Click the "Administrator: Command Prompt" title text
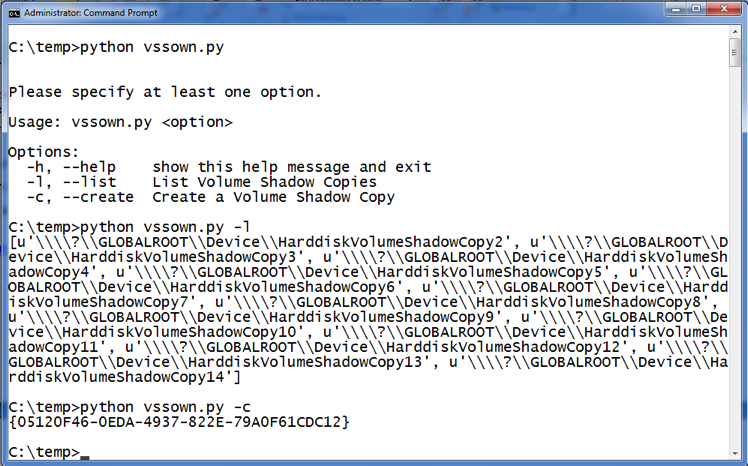 91,13
